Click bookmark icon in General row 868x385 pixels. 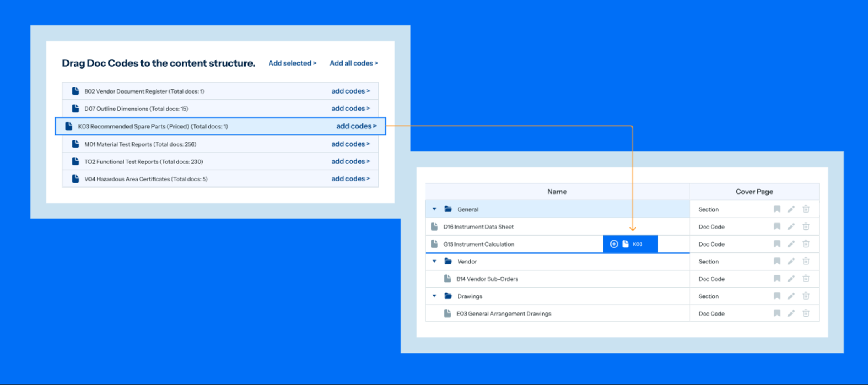pos(777,209)
